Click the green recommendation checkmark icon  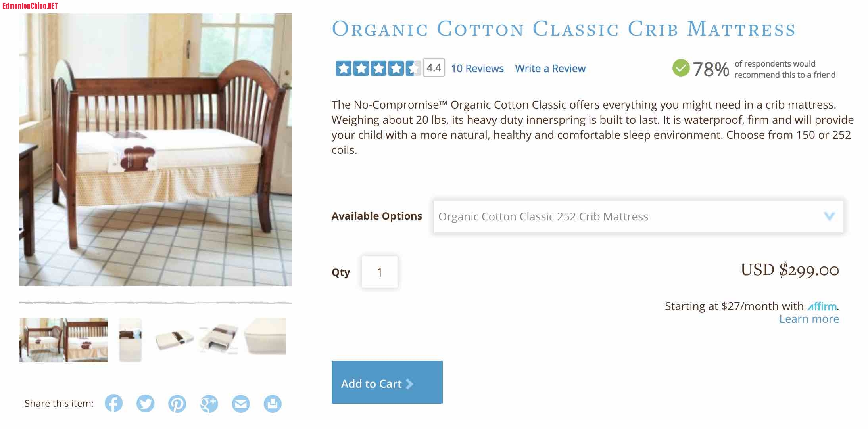(x=681, y=68)
